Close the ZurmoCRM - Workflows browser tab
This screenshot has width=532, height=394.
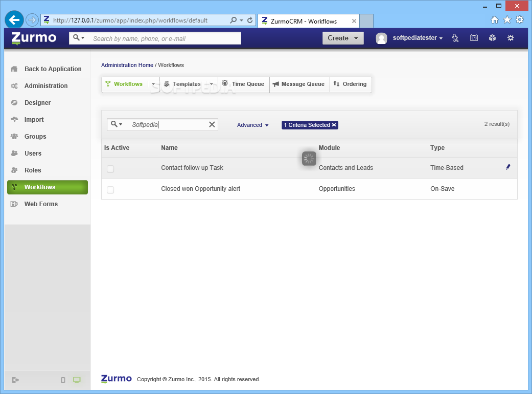[354, 21]
